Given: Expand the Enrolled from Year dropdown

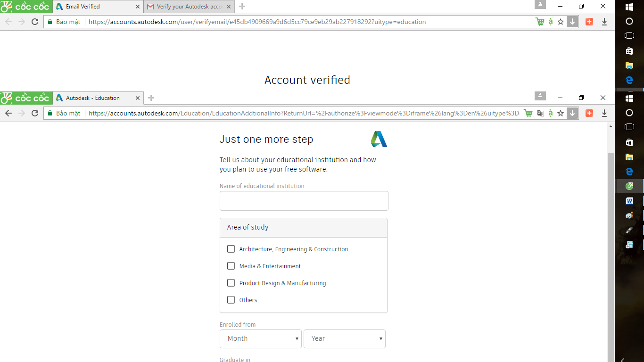Looking at the screenshot, I should tap(344, 338).
